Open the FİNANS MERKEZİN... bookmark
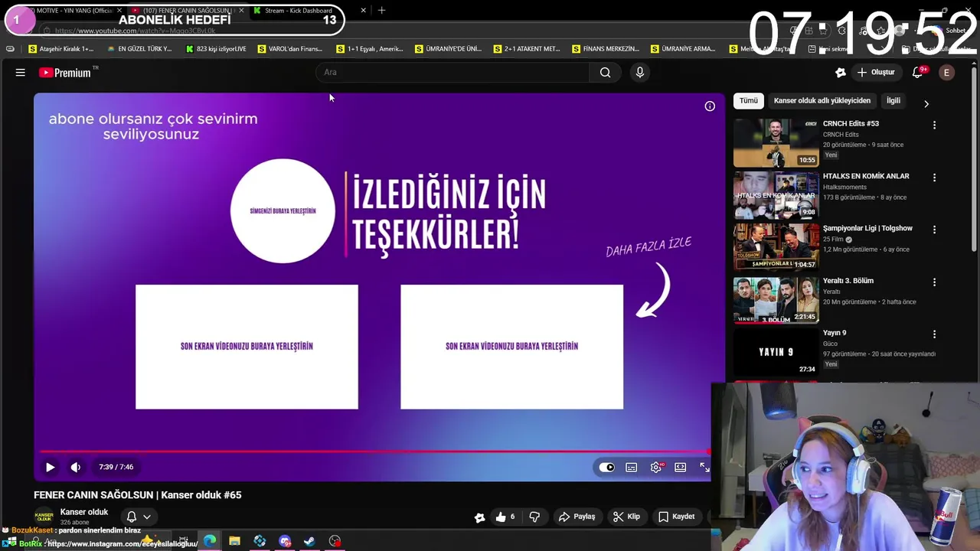 [x=606, y=49]
